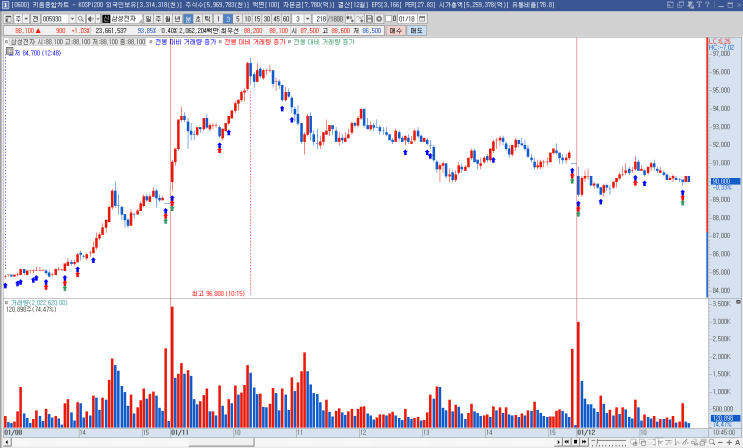Click the speaker sound icon in toolbar
Screen dimensions: 743x448
91,19
